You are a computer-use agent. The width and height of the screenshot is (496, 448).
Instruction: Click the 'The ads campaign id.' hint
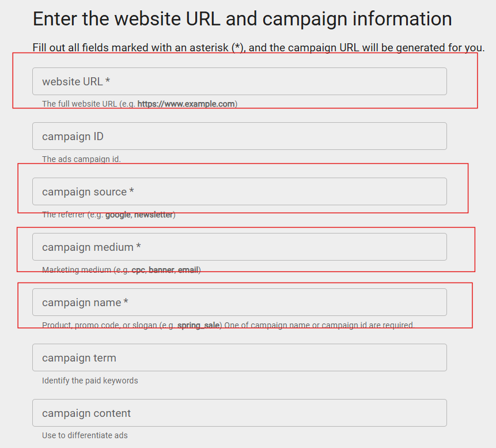click(81, 159)
